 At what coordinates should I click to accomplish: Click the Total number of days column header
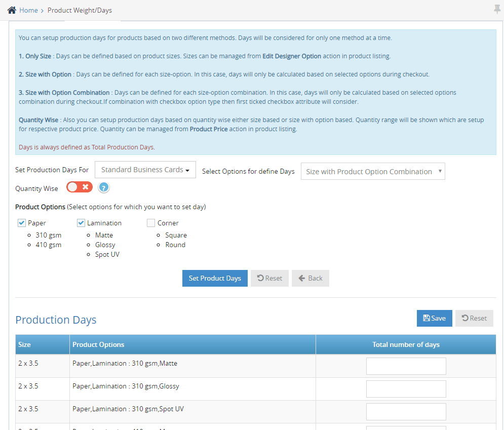(x=406, y=344)
